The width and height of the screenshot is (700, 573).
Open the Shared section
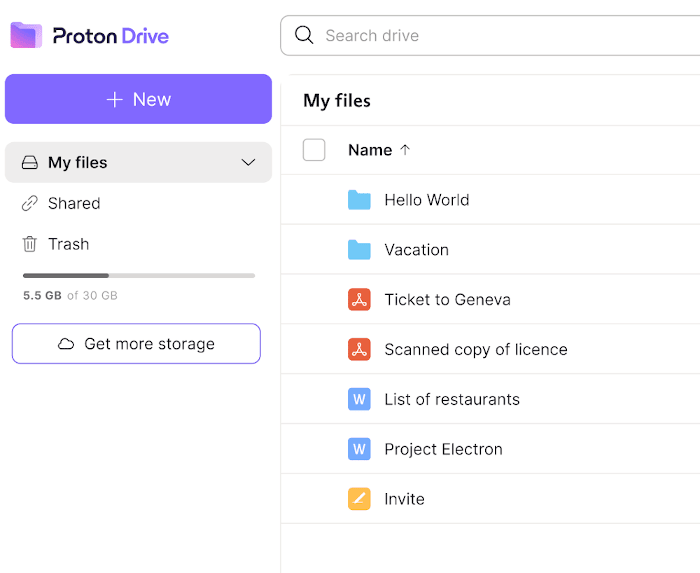point(74,203)
